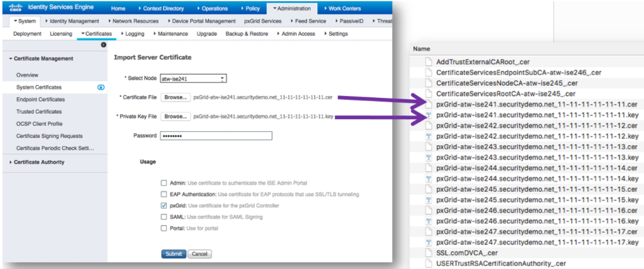Expand the Maintenance submenu

(171, 34)
